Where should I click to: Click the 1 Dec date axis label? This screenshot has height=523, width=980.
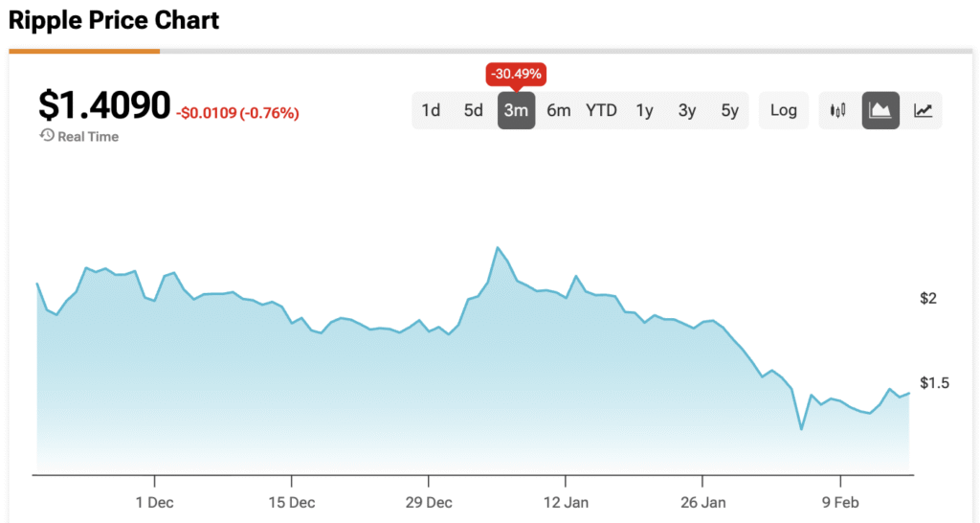(x=154, y=502)
